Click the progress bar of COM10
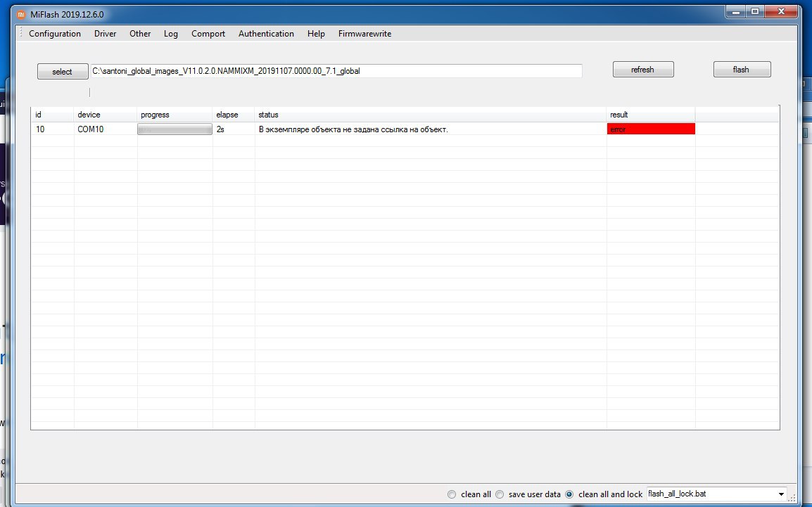Viewport: 812px width, 507px height. pos(175,129)
